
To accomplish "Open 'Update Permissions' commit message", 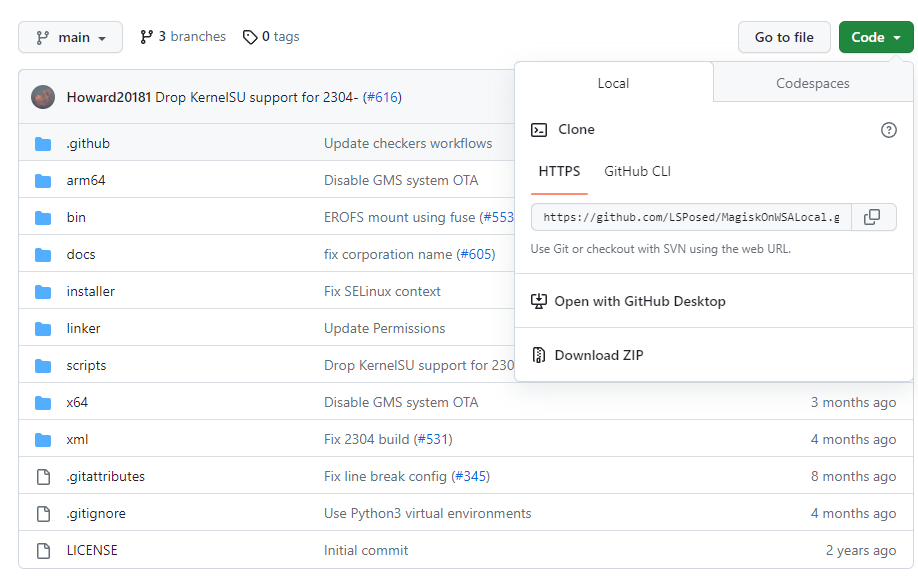I will 385,328.
